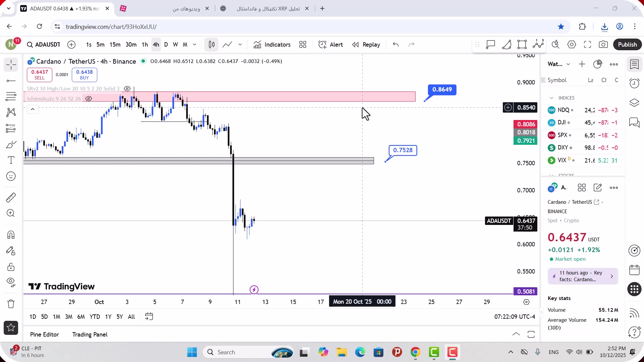Switch to 1h timeframe
The width and height of the screenshot is (644, 362).
pyautogui.click(x=145, y=45)
